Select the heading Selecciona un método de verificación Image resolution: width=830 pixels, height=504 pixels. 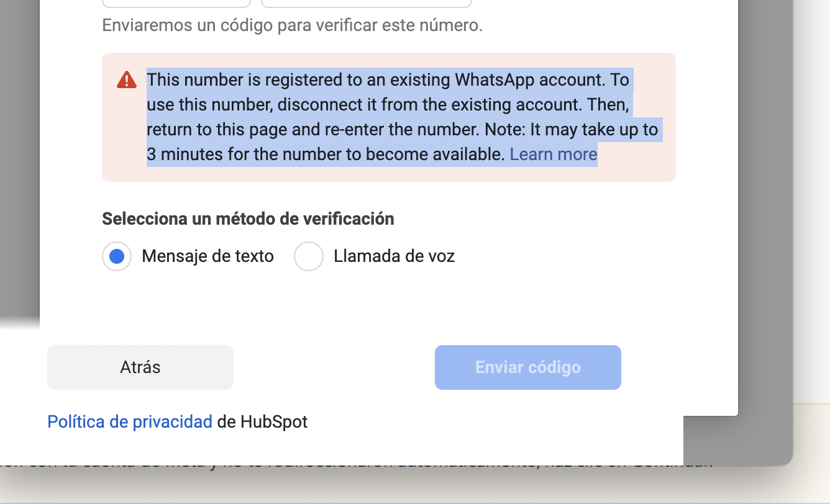(248, 218)
